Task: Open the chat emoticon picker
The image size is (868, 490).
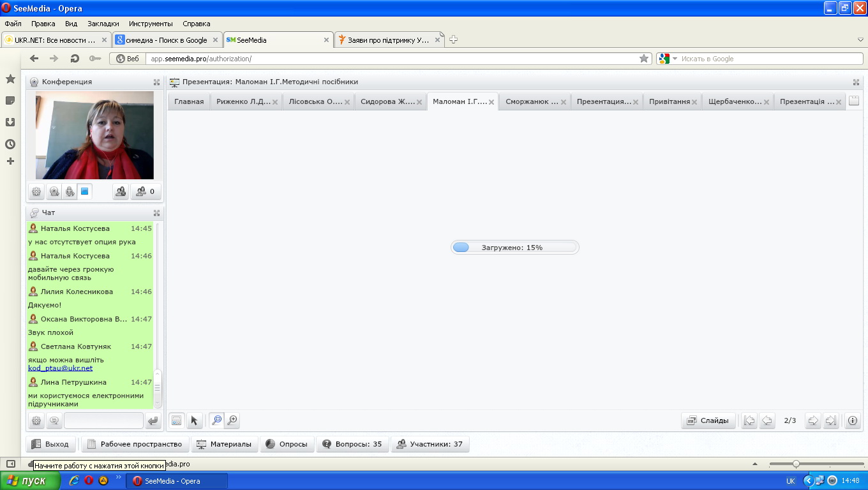Action: click(54, 420)
